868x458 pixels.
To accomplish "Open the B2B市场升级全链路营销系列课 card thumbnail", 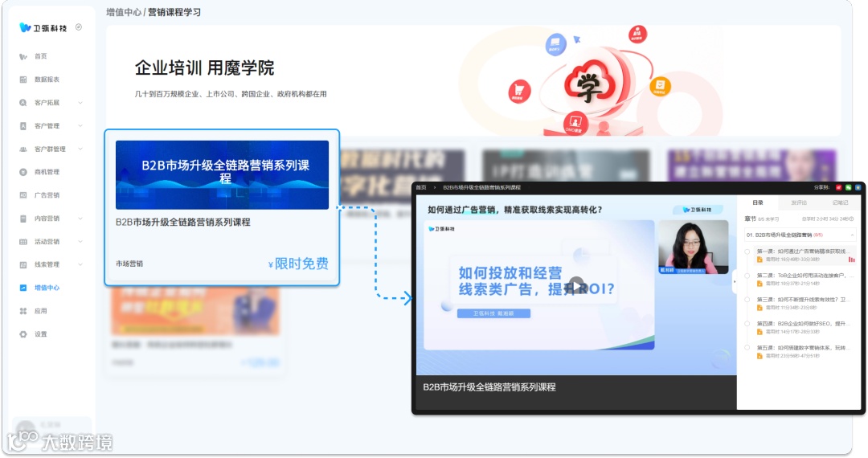I will coord(222,175).
